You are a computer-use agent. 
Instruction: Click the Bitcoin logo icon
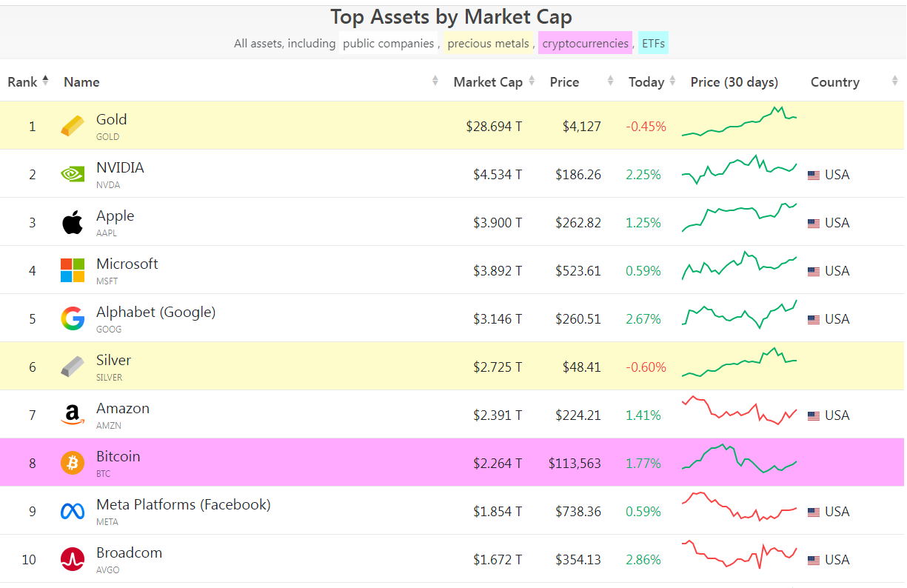point(73,463)
